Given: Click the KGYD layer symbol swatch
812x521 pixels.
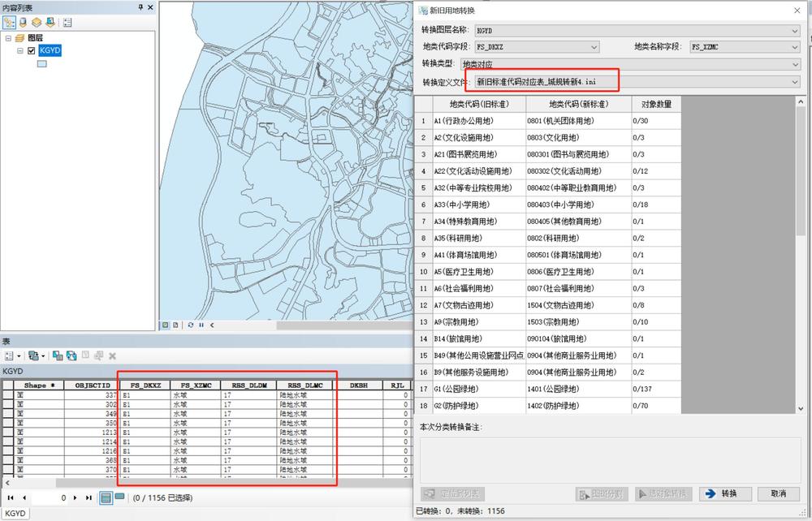Looking at the screenshot, I should tap(42, 63).
